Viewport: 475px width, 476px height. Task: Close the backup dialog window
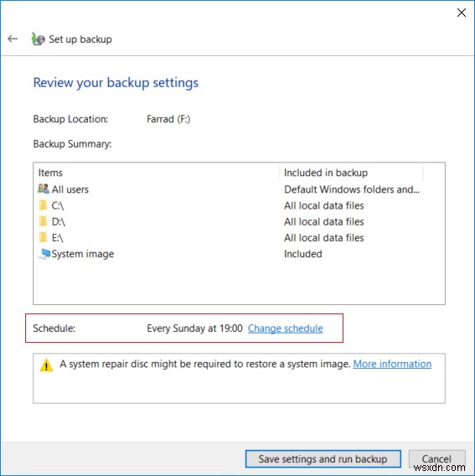pyautogui.click(x=462, y=13)
